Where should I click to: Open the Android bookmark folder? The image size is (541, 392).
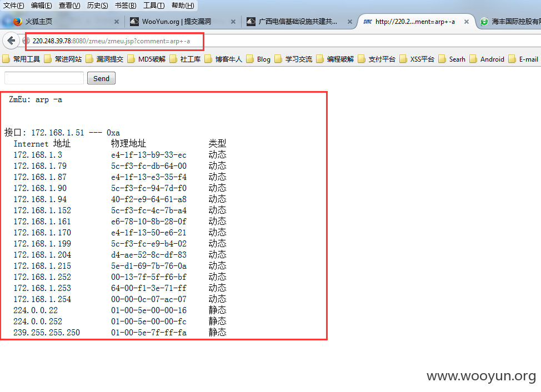point(487,59)
